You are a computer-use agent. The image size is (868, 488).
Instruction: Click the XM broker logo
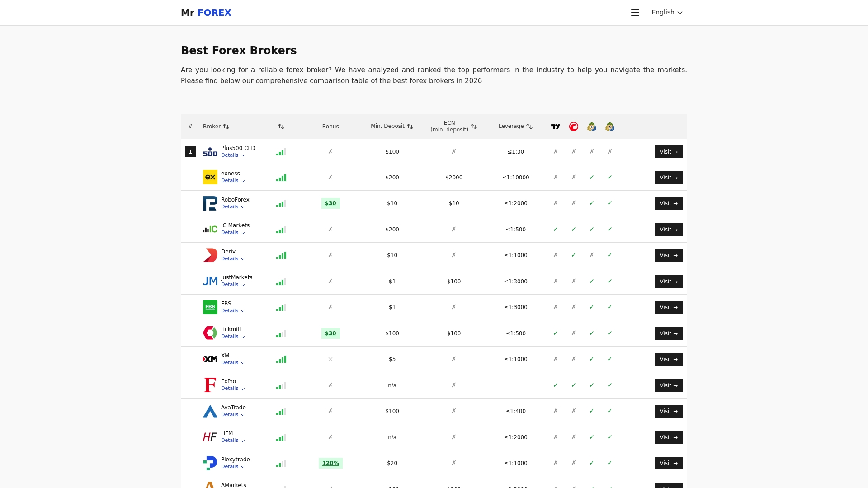(210, 359)
